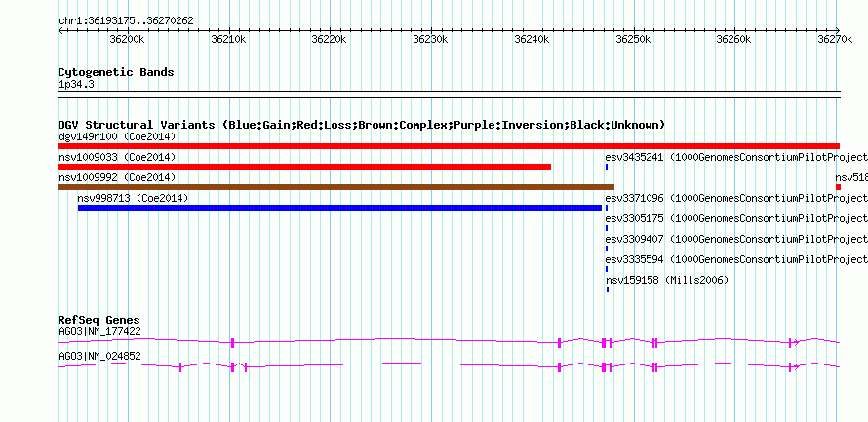This screenshot has height=422, width=868.
Task: Click the chr1:36193175..36270262 coordinate label
Action: click(x=126, y=21)
